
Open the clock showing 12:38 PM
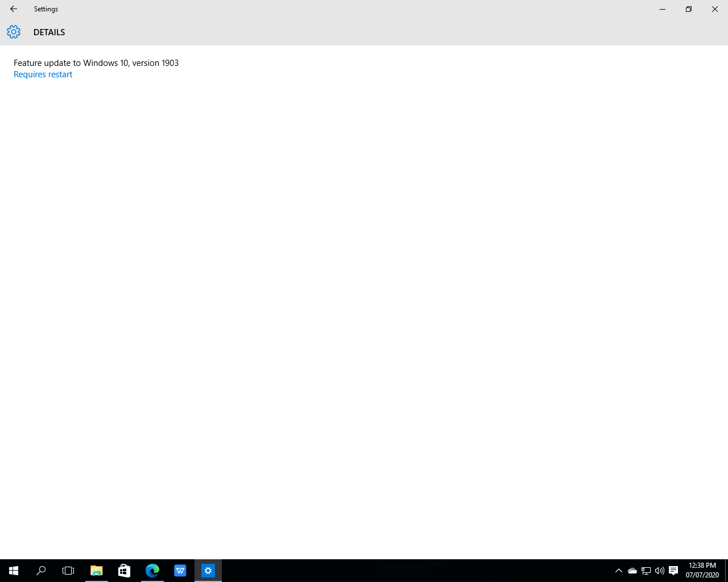[x=702, y=571]
